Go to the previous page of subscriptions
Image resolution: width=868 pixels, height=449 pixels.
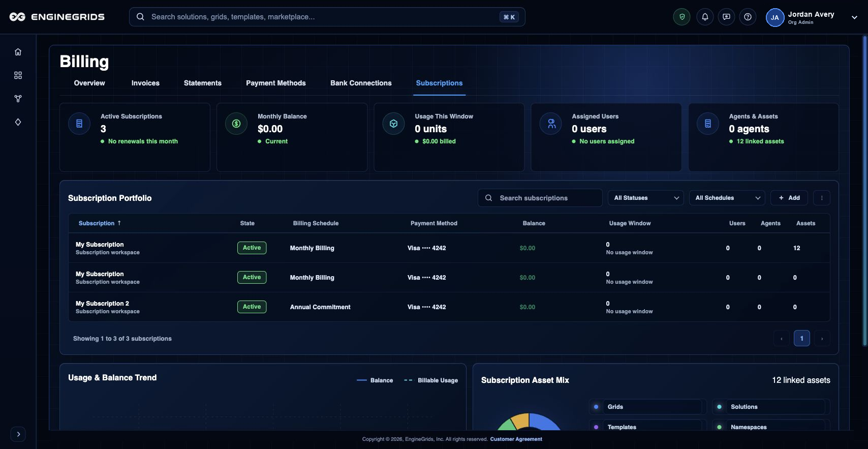[782, 339]
